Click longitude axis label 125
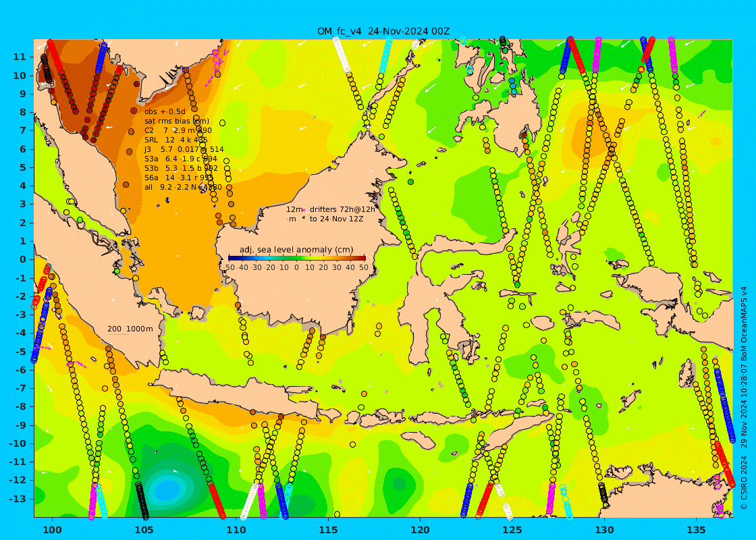This screenshot has height=540, width=756. (512, 530)
